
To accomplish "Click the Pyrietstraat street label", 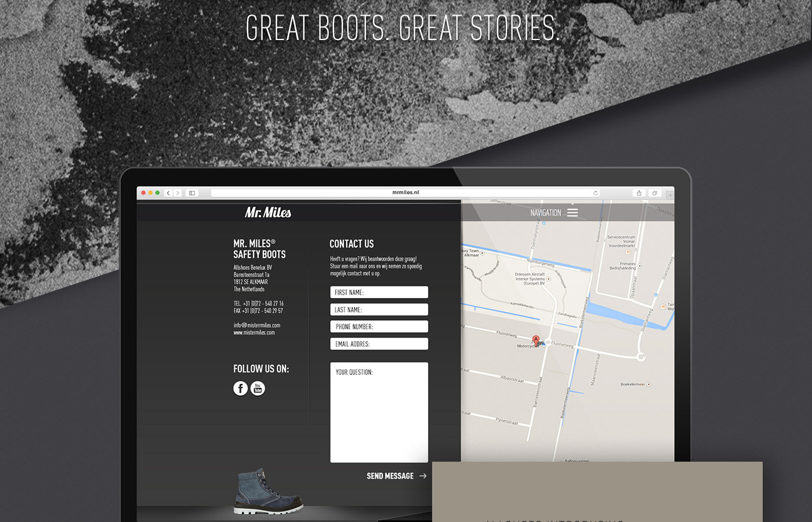I will point(506,421).
